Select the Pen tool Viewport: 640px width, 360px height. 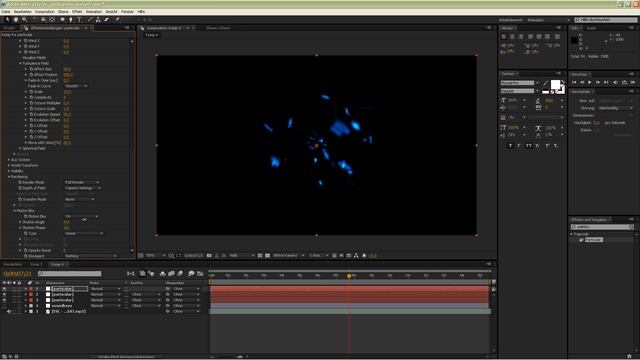71,19
